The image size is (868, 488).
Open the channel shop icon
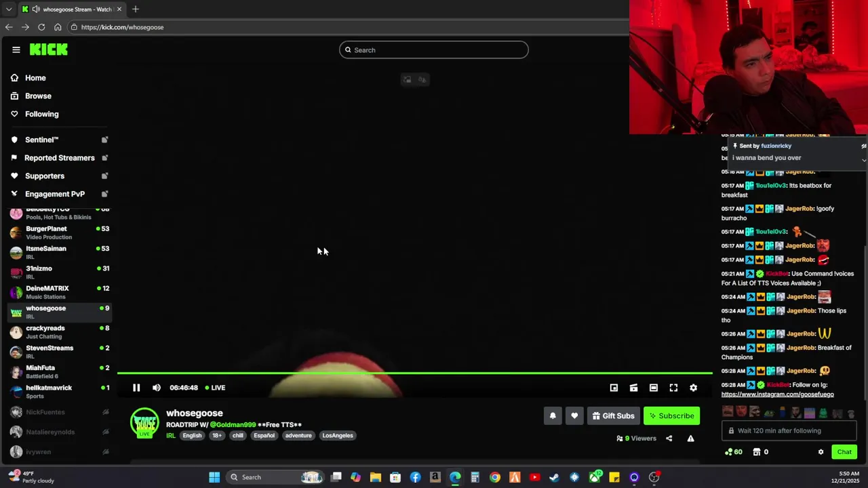pyautogui.click(x=757, y=452)
